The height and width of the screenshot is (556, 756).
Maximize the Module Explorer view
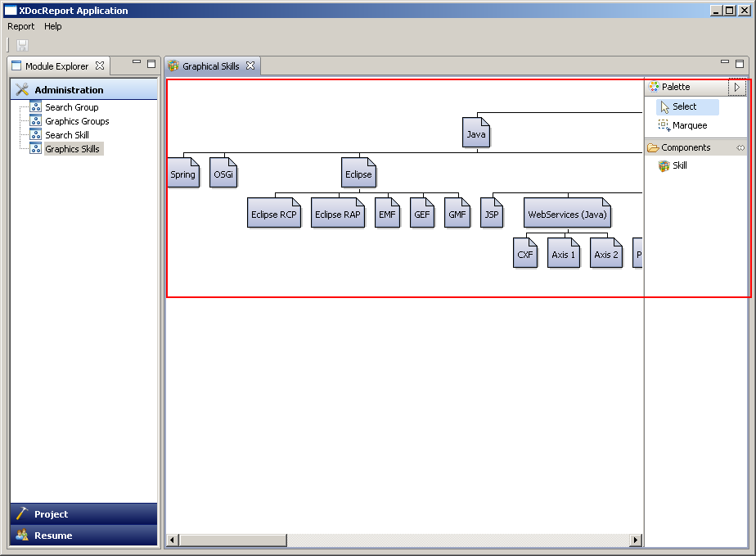point(151,64)
